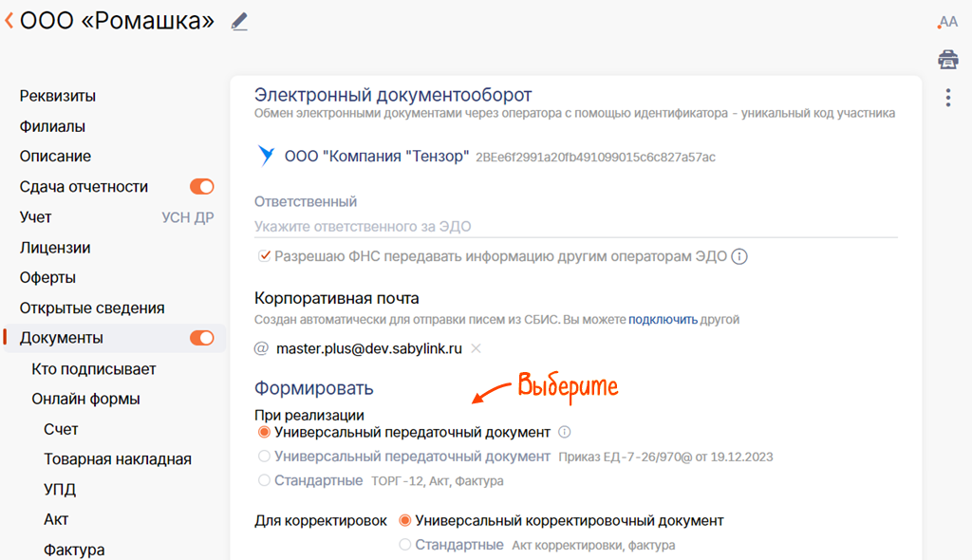Click the pencil edit icon next to company name
This screenshot has width=972, height=560.
[x=239, y=21]
